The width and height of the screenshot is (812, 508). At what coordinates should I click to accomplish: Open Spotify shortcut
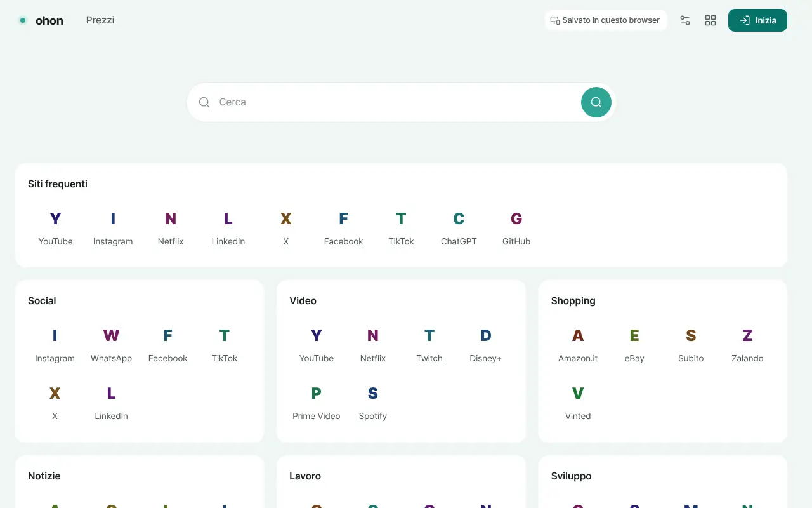(x=373, y=403)
